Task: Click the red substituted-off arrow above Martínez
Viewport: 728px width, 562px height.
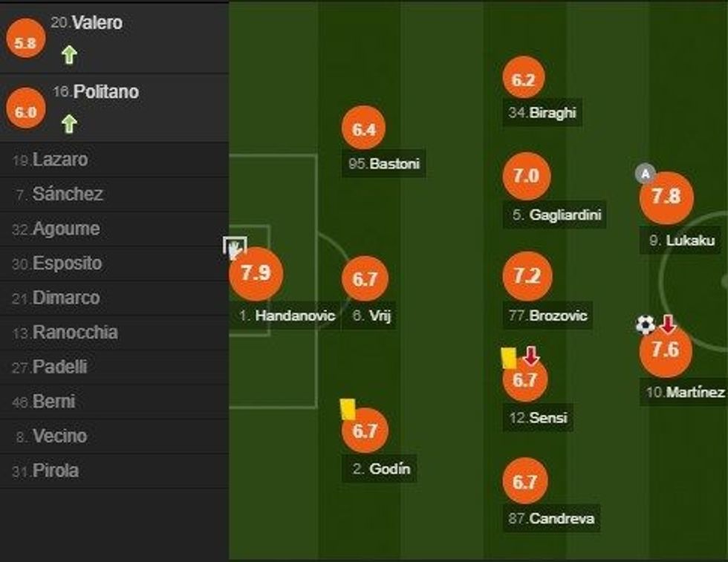Action: click(668, 324)
